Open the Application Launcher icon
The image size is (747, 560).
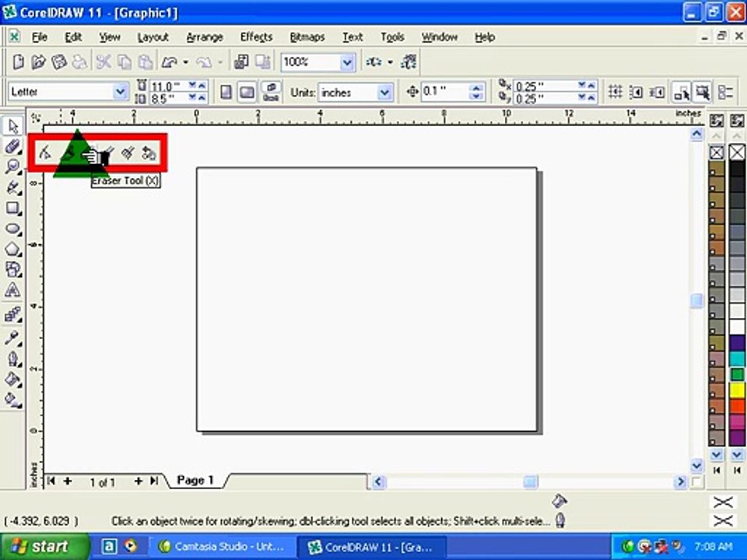[x=374, y=62]
